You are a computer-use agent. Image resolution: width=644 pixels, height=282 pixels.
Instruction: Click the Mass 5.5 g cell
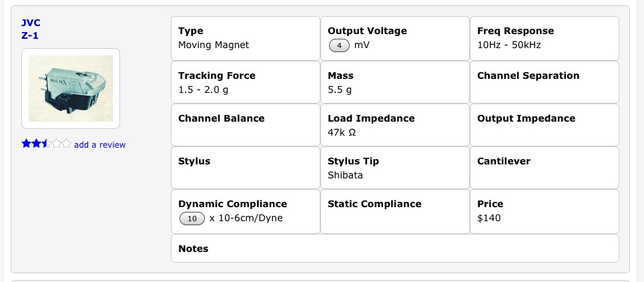(395, 82)
